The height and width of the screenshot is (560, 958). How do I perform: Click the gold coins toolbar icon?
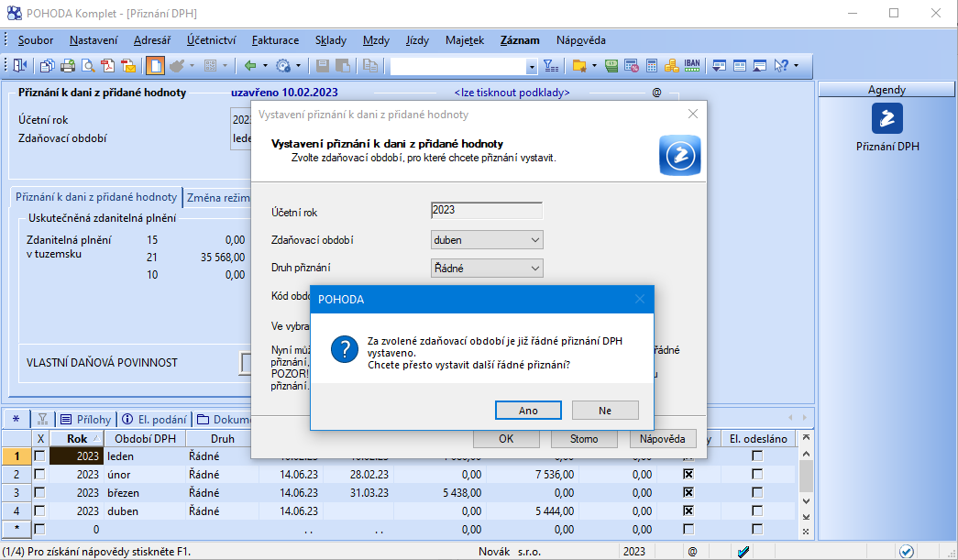pos(671,66)
